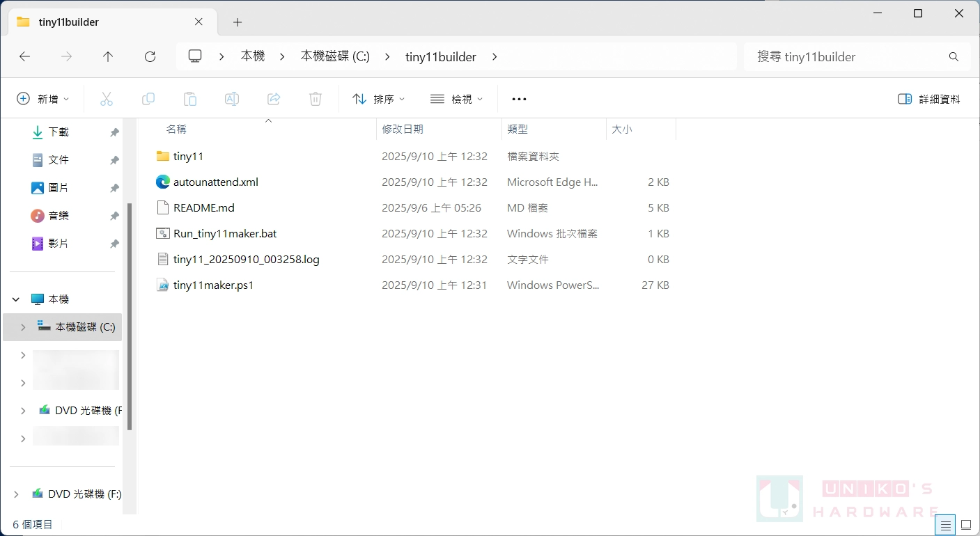The height and width of the screenshot is (536, 980).
Task: Click the Paste clipboard icon
Action: (190, 99)
